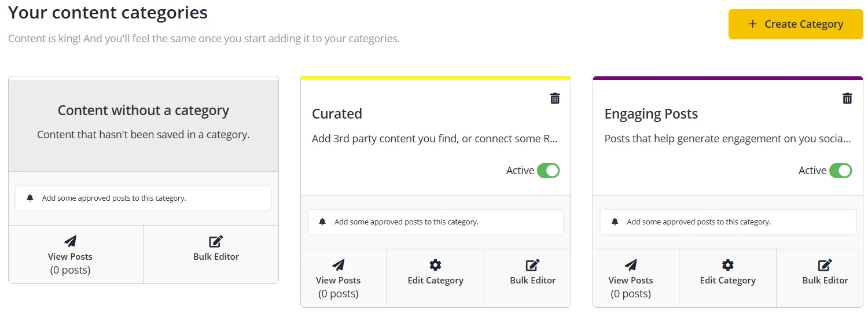Select the Engaging Posts category heading
This screenshot has height=317, width=868.
pos(651,114)
